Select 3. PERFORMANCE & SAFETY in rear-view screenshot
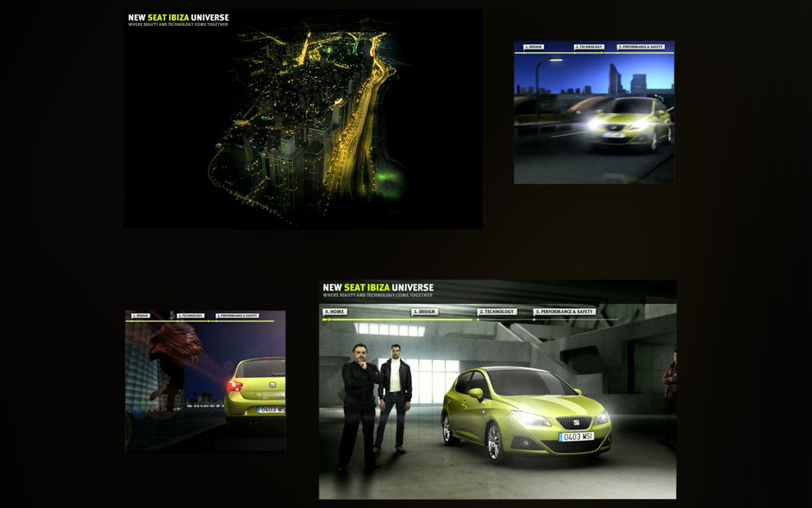 (237, 316)
